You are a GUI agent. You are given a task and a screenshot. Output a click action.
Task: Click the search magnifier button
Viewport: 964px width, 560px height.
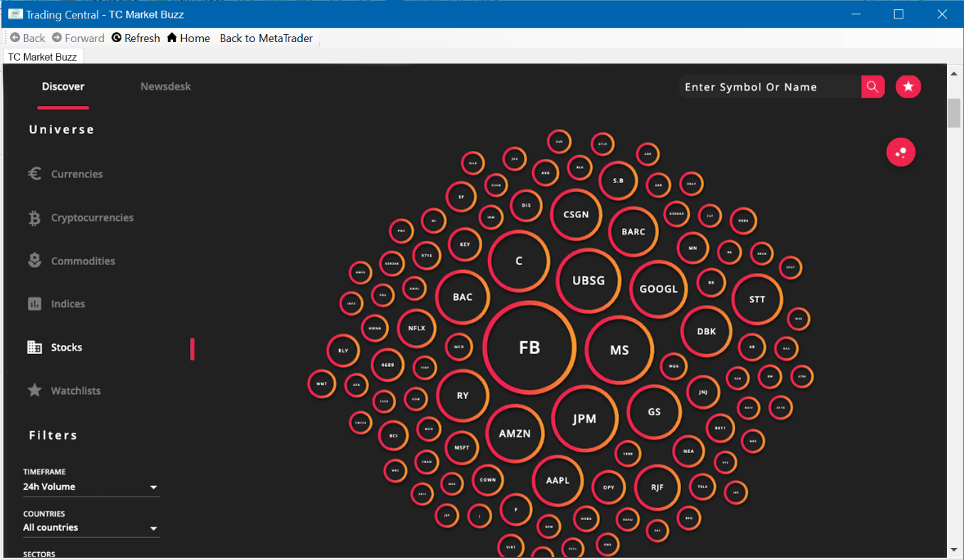(x=873, y=87)
